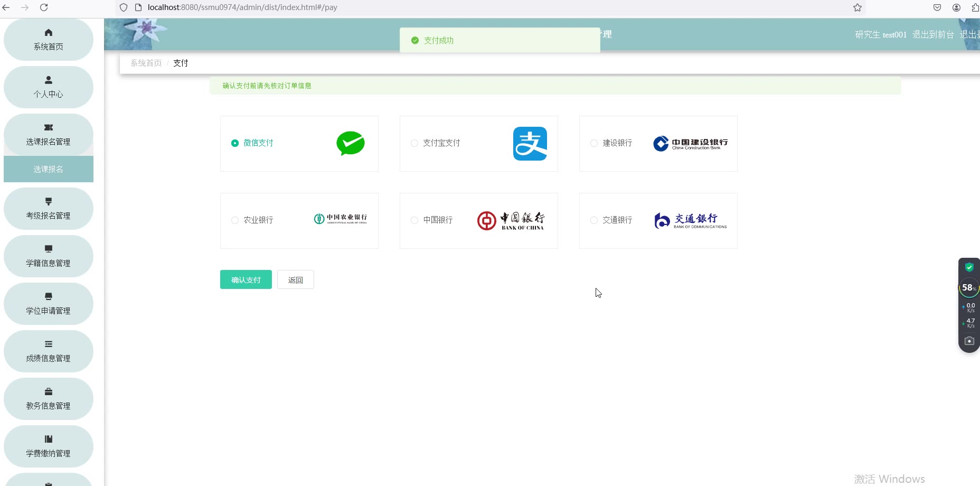Click the icon above 学位申请管理

(x=49, y=296)
